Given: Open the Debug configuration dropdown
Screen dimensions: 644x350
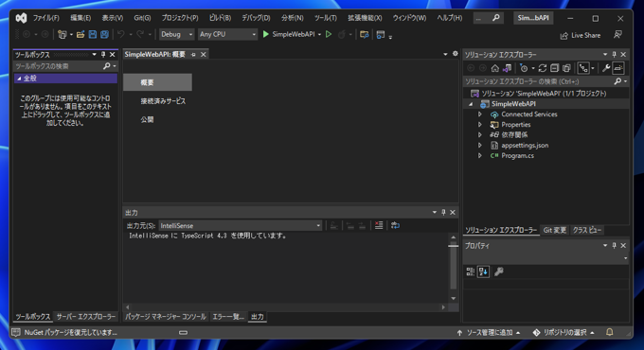Looking at the screenshot, I should coord(176,34).
